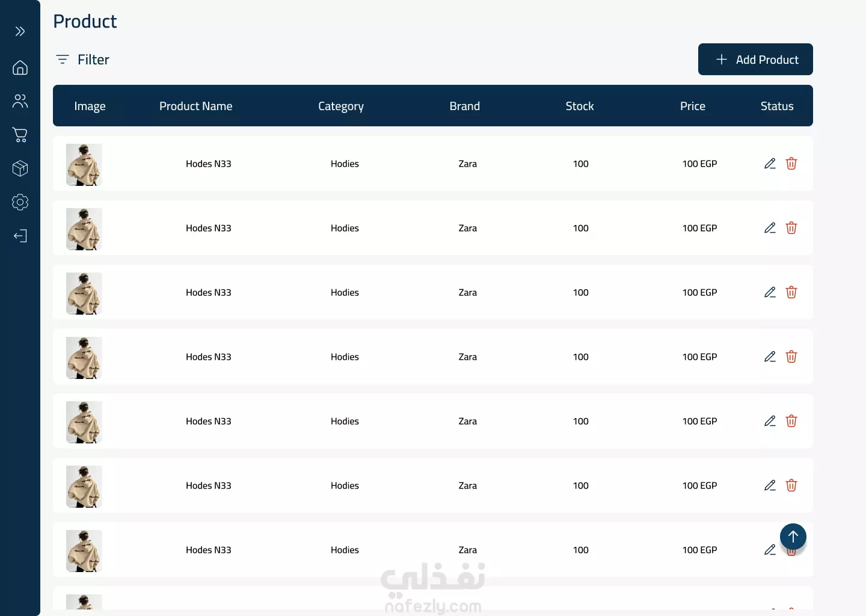866x616 pixels.
Task: Click the Status column header
Action: pyautogui.click(x=777, y=106)
